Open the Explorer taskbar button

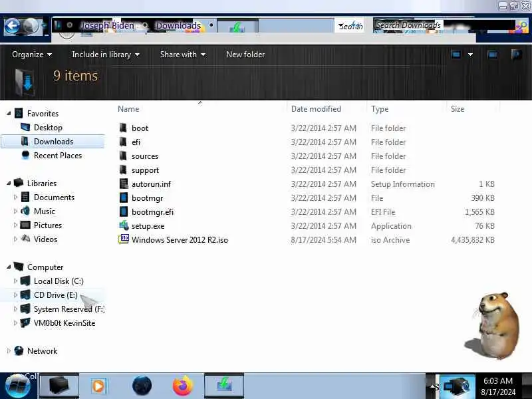(59, 386)
